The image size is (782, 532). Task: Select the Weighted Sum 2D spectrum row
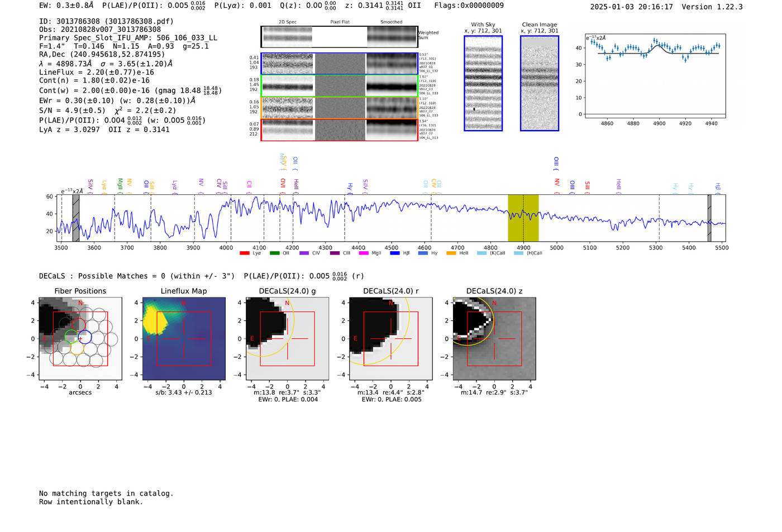339,37
